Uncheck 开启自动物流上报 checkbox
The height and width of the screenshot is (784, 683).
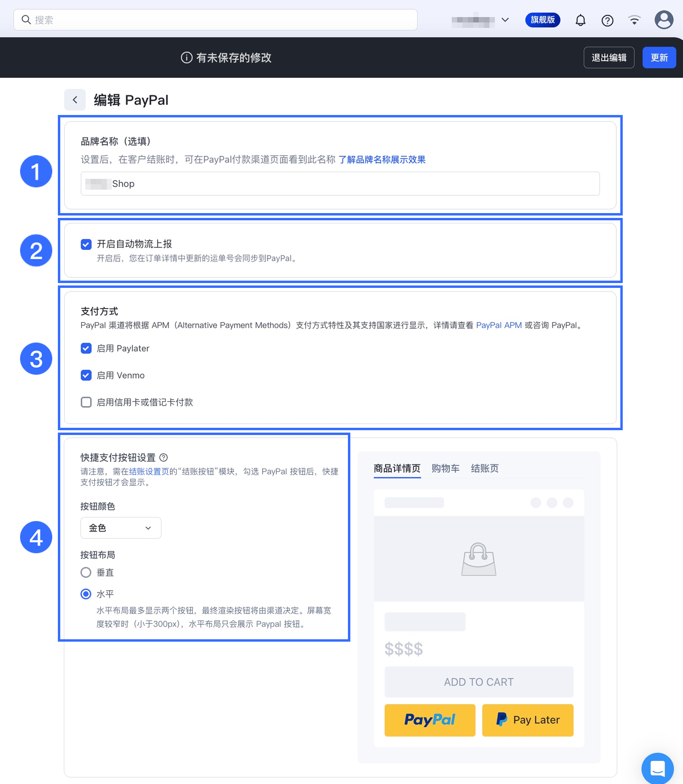click(x=86, y=244)
